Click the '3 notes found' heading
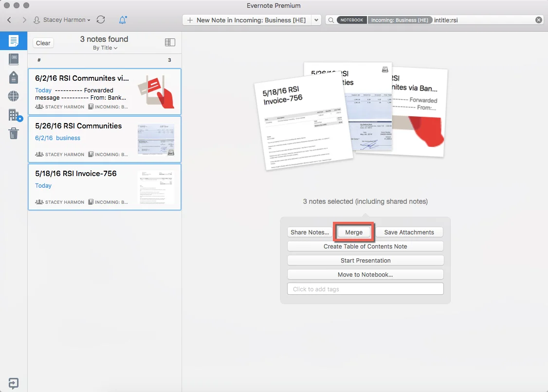Viewport: 548px width, 392px height. pos(104,39)
